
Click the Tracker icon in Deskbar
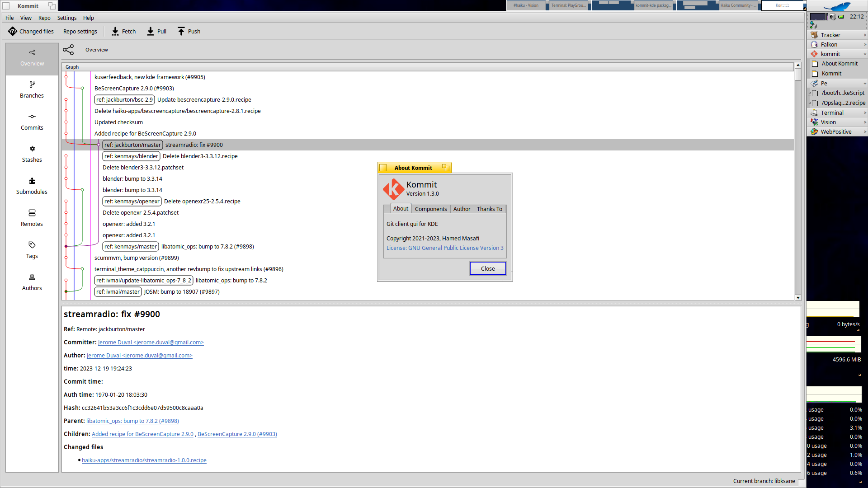(814, 35)
